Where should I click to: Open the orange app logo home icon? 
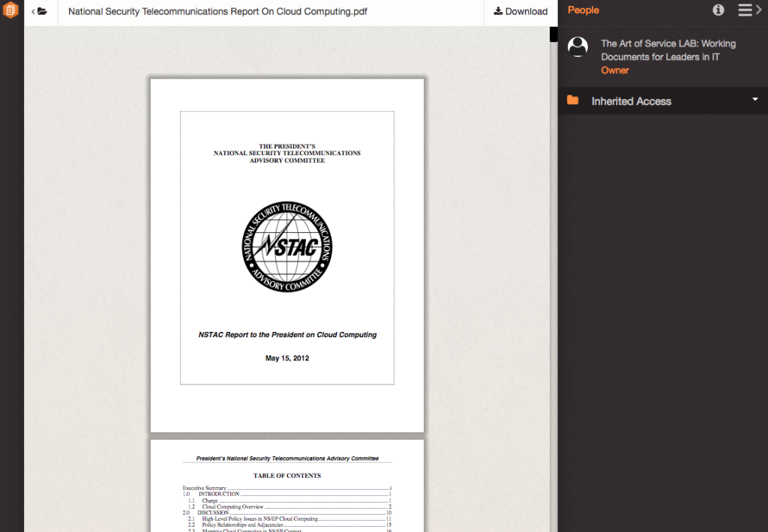(10, 10)
